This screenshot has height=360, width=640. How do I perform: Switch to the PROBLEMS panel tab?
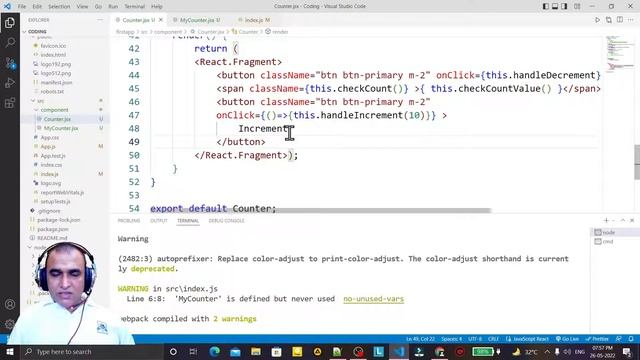129,220
